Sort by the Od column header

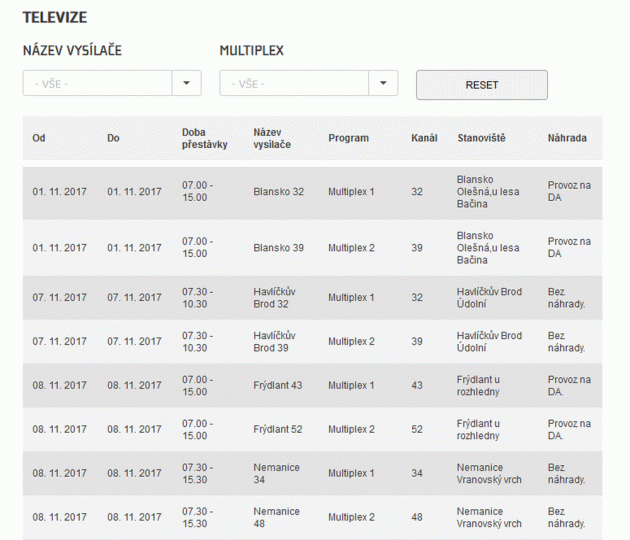pyautogui.click(x=39, y=138)
